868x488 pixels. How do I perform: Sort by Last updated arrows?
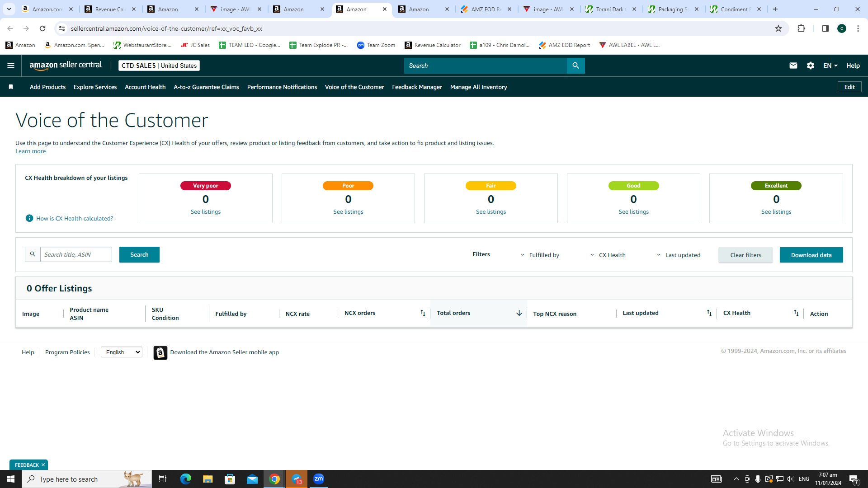[x=709, y=313]
